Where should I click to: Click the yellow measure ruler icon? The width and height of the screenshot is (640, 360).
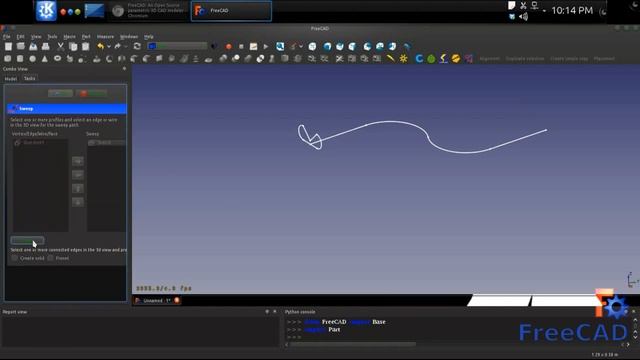391,59
